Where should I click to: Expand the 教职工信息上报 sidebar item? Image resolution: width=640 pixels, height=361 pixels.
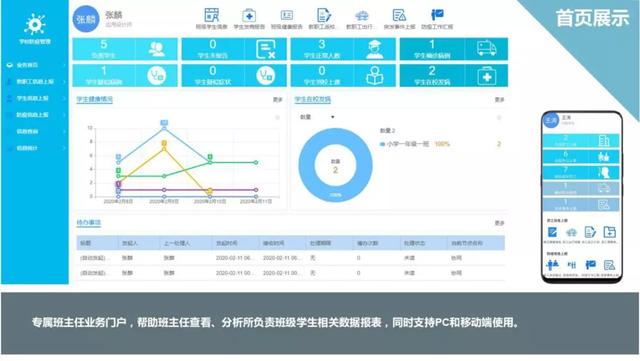[x=36, y=82]
